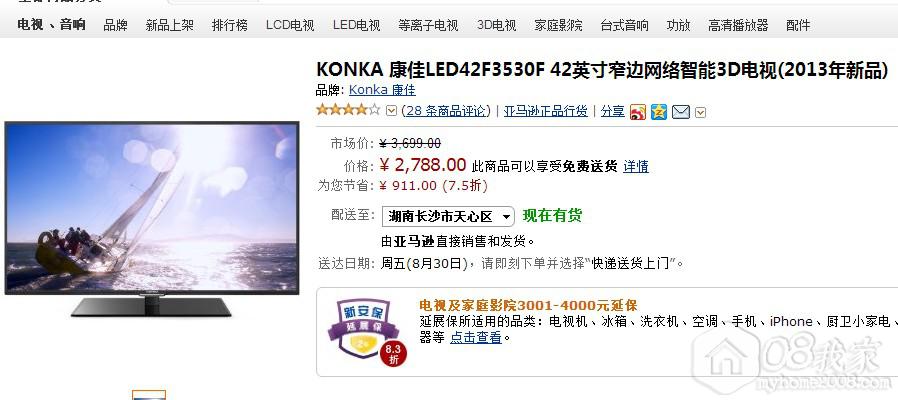Image resolution: width=898 pixels, height=400 pixels.
Task: Click the email envelope share icon
Action: point(680,112)
